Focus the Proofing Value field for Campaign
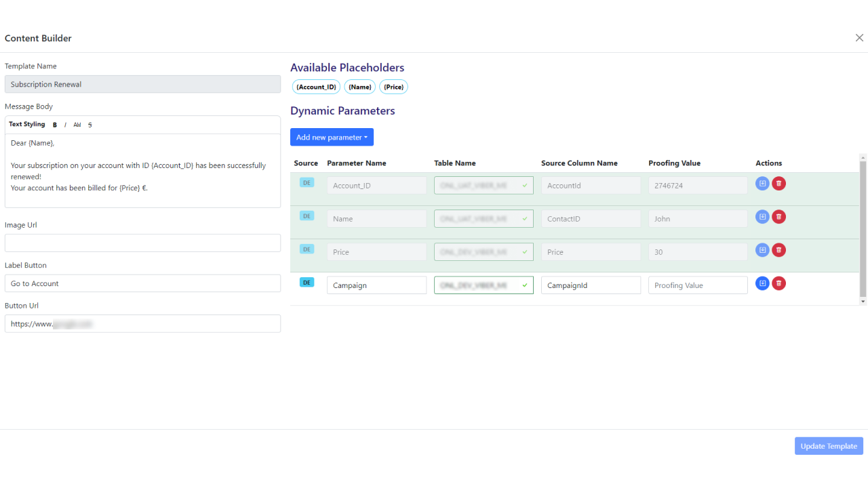 [x=698, y=285]
